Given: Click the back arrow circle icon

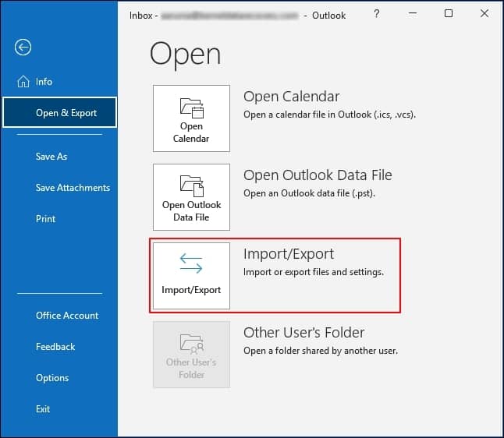Looking at the screenshot, I should pyautogui.click(x=23, y=48).
